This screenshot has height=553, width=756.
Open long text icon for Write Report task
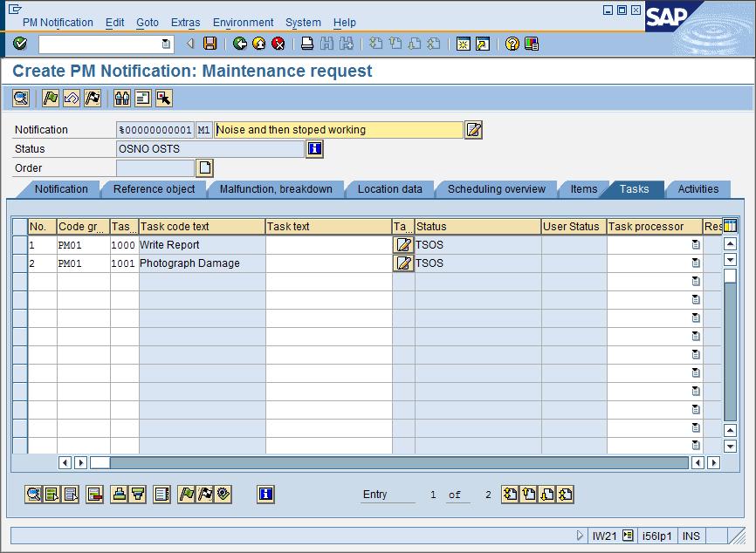click(403, 245)
